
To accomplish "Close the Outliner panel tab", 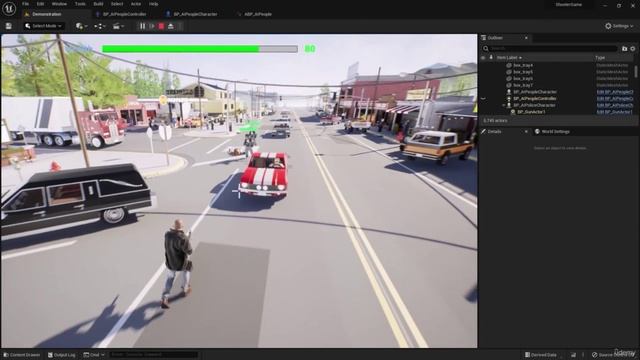I will pos(526,38).
